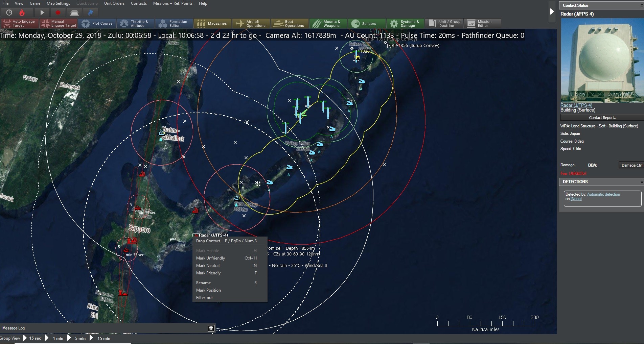This screenshot has height=344, width=644.
Task: Open Aircraft Operations
Action: 251,23
